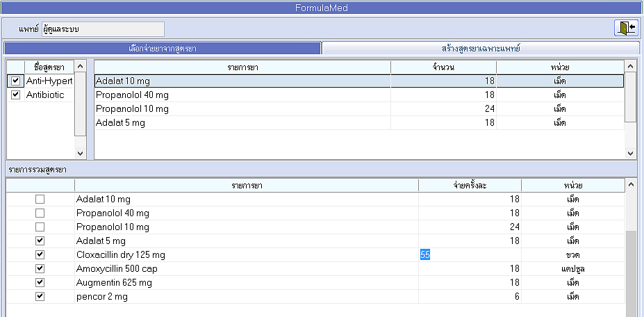Screen dimensions: 644x317
Task: Uncheck the Augmentin 625 mg checkbox
Action: (x=40, y=283)
